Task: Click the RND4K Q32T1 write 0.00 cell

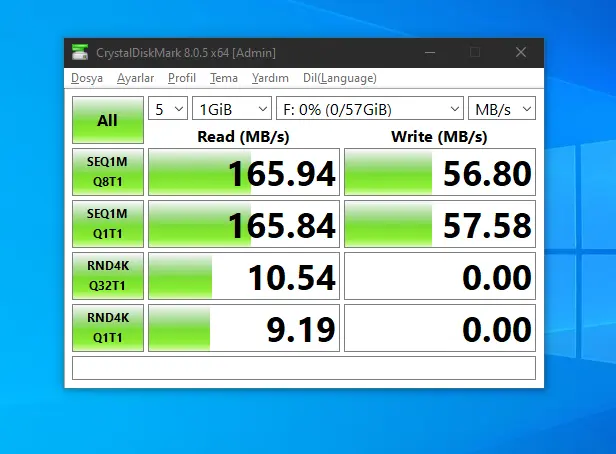Action: [x=440, y=276]
